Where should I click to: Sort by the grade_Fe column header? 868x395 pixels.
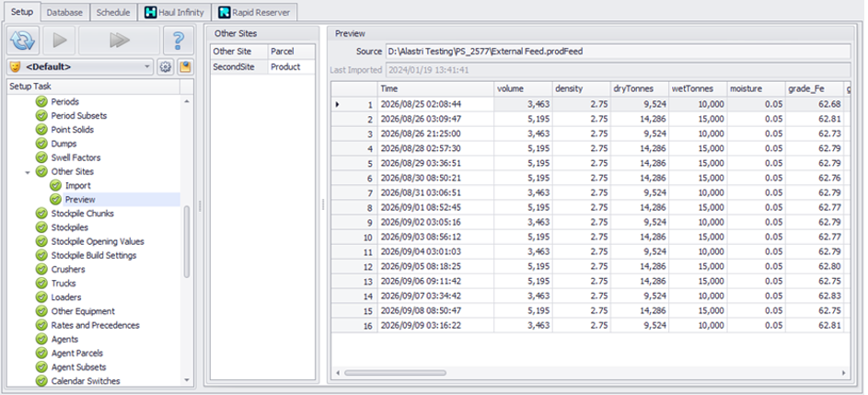(x=814, y=88)
